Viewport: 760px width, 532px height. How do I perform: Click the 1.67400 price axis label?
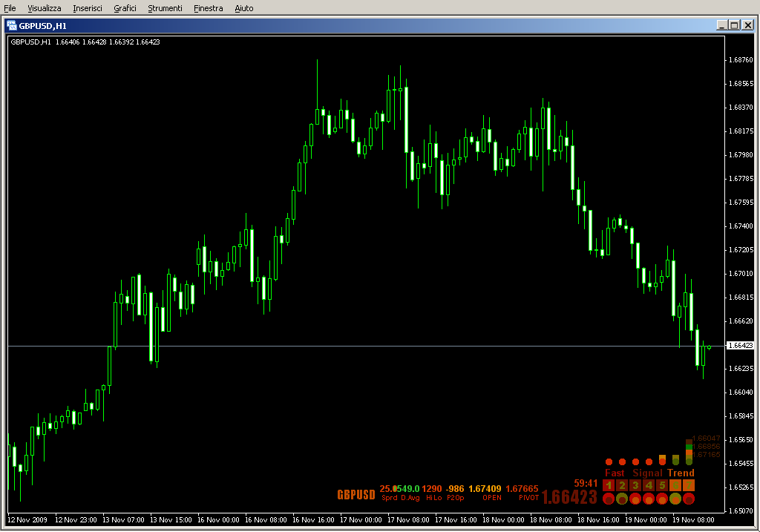coord(741,226)
